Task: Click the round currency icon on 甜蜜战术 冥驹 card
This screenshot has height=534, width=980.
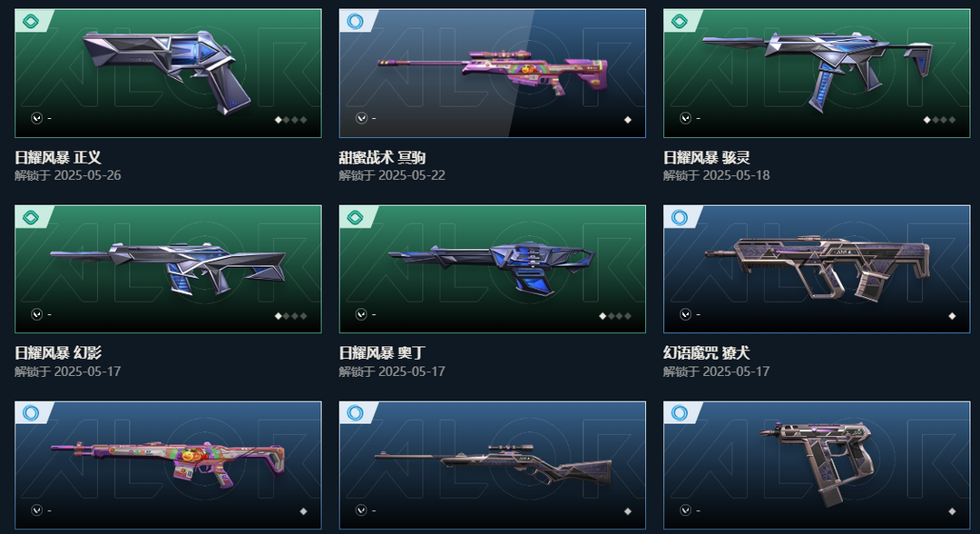Action: pos(361,117)
